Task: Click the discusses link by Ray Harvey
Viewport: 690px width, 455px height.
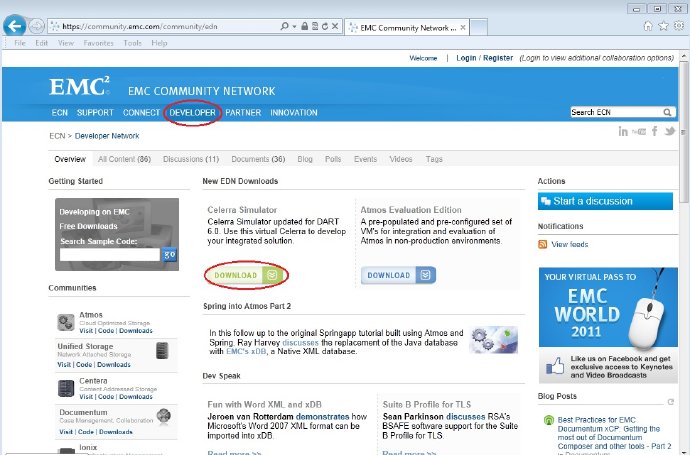Action: (300, 342)
